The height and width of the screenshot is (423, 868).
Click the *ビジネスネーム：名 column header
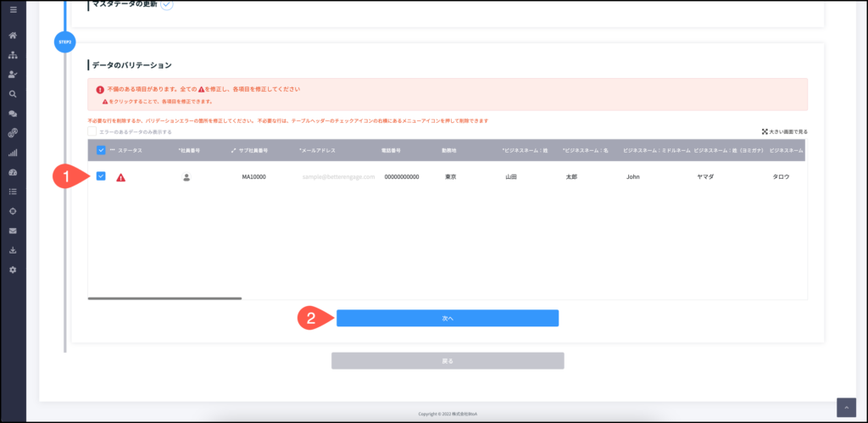click(585, 151)
